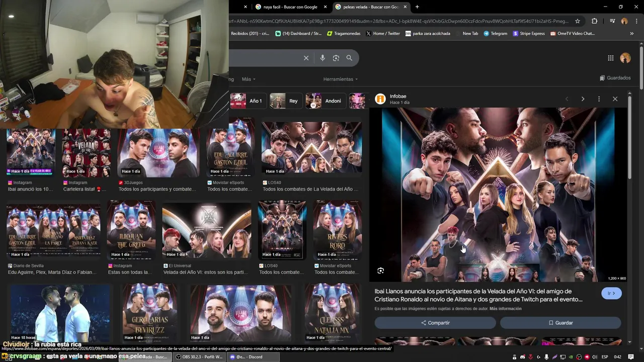Image resolution: width=644 pixels, height=362 pixels.
Task: Open El Universal Velada del Año VI thumbnail
Action: pos(206,231)
